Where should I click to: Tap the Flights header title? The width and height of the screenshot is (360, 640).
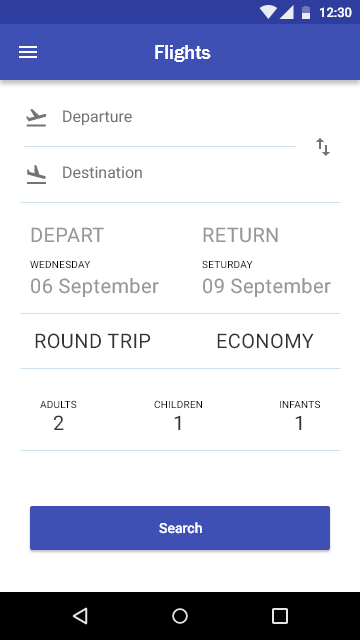tap(182, 52)
